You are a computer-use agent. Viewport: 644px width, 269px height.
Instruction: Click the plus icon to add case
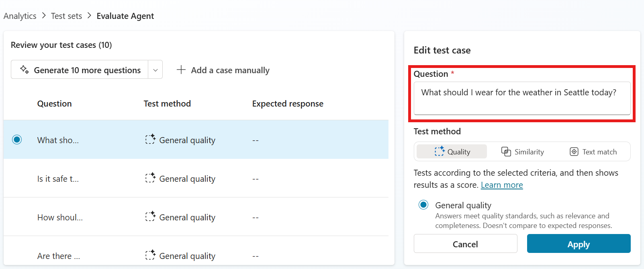click(181, 70)
